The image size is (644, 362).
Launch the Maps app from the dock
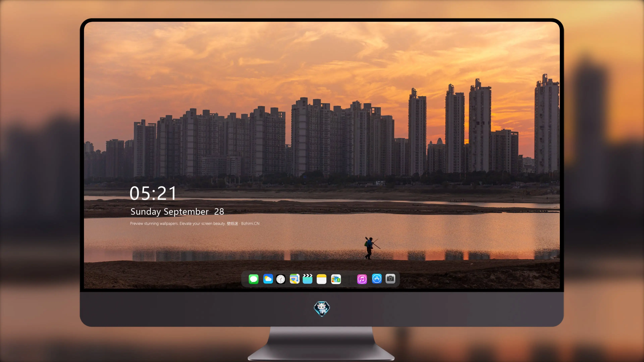pyautogui.click(x=294, y=279)
